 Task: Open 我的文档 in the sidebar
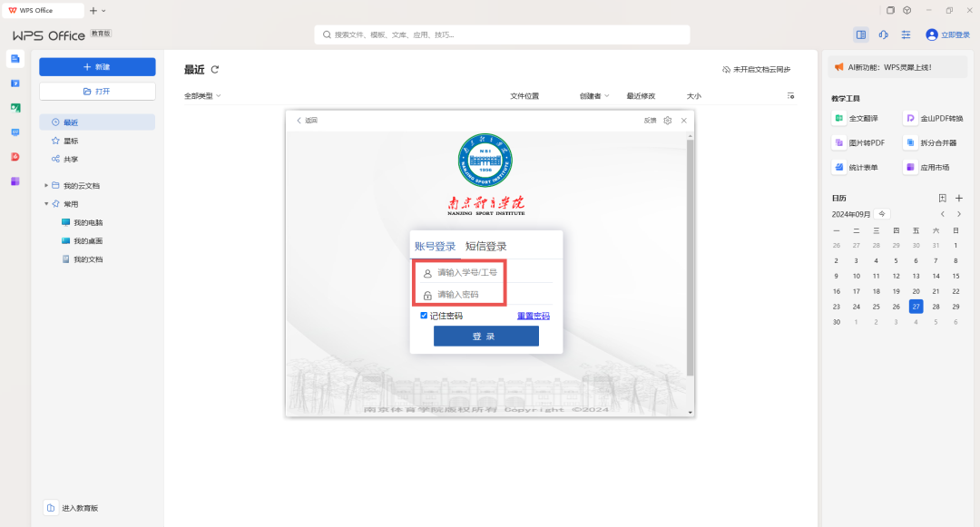(82, 259)
